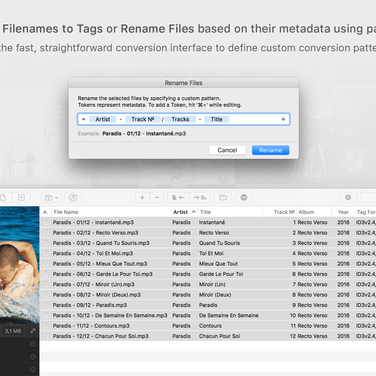Image resolution: width=376 pixels, height=376 pixels.
Task: Cancel the Rename Files dialog
Action: (x=227, y=150)
